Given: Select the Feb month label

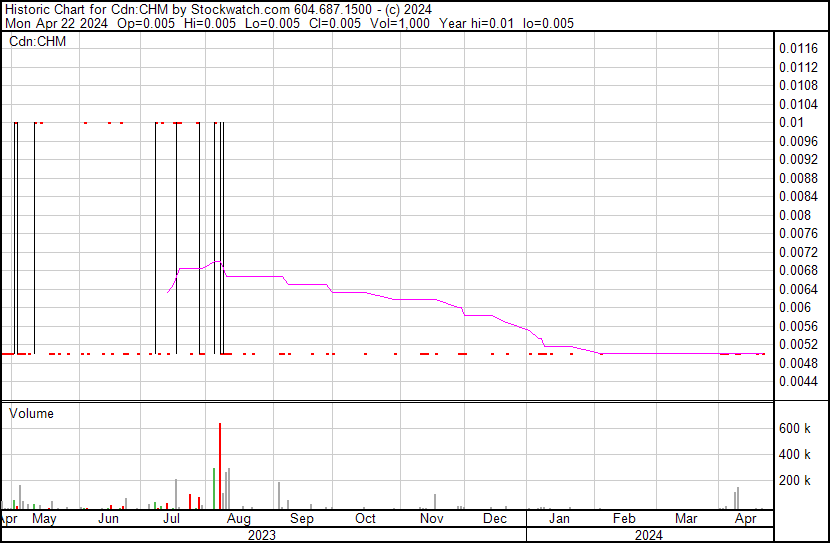Looking at the screenshot, I should [x=624, y=519].
